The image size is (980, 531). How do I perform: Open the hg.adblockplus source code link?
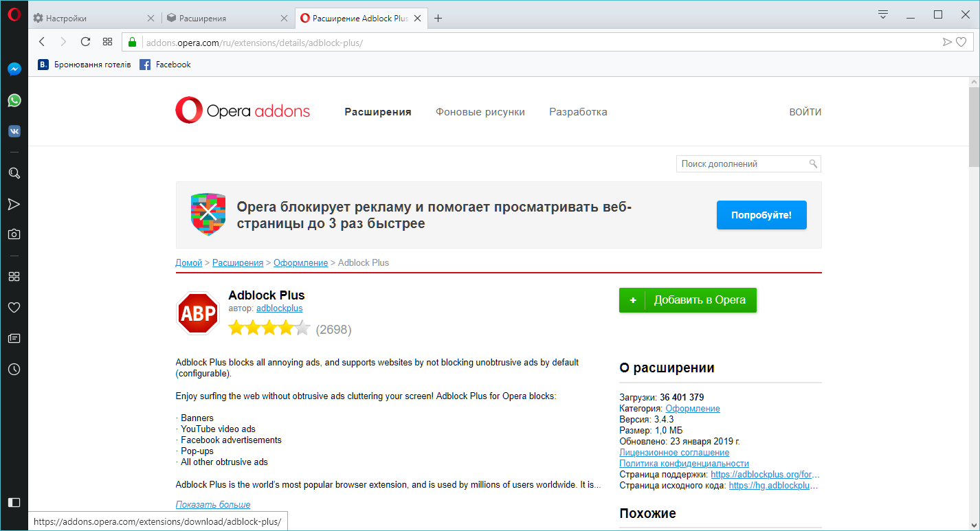(x=774, y=486)
